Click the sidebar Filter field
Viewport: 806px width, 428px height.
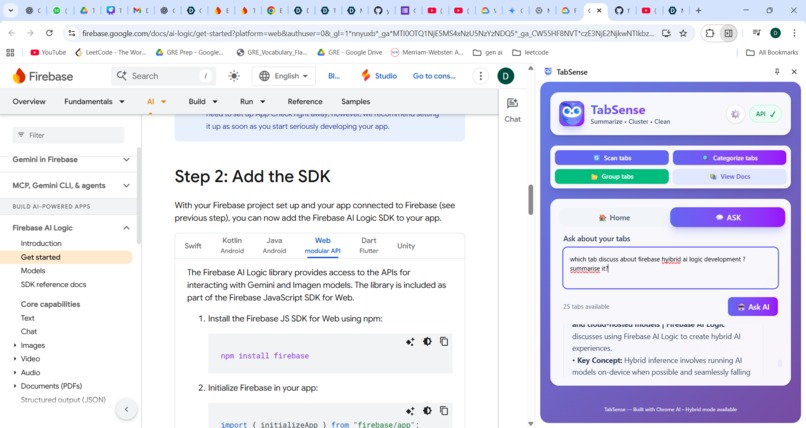pos(68,135)
